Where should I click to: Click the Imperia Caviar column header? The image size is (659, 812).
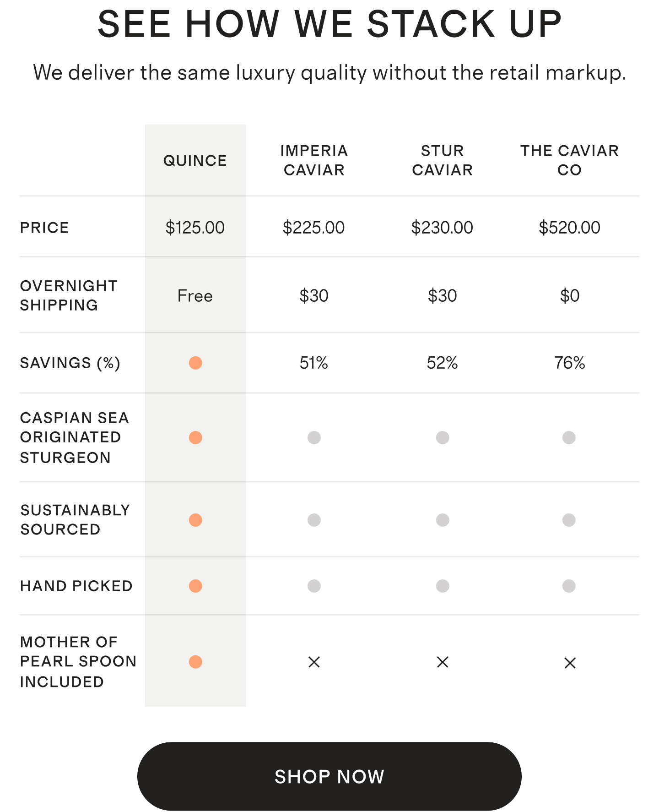click(314, 160)
